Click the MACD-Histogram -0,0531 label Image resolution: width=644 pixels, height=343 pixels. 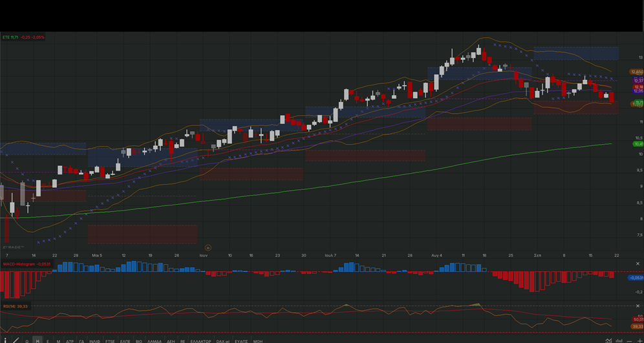point(27,264)
